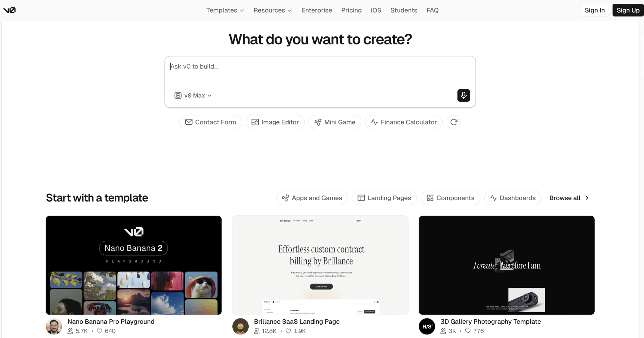The width and height of the screenshot is (644, 338).
Task: Click the heart icon next to 640
Action: 99,331
